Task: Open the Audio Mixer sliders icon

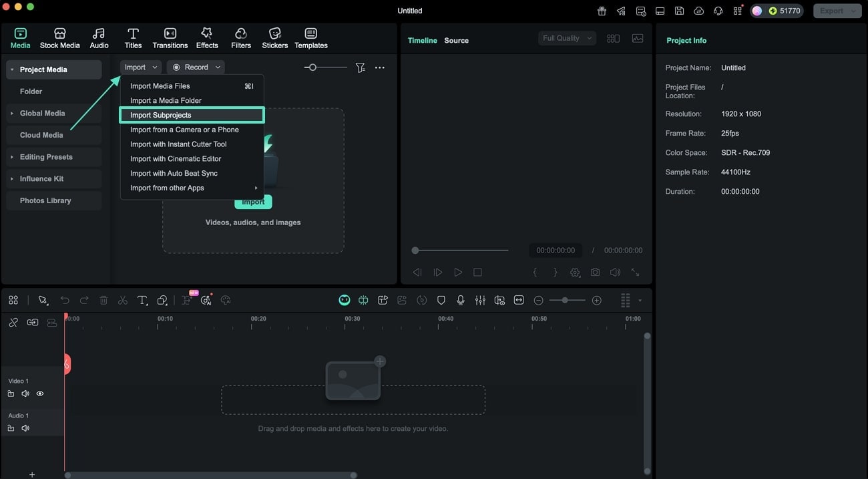Action: 480,299
